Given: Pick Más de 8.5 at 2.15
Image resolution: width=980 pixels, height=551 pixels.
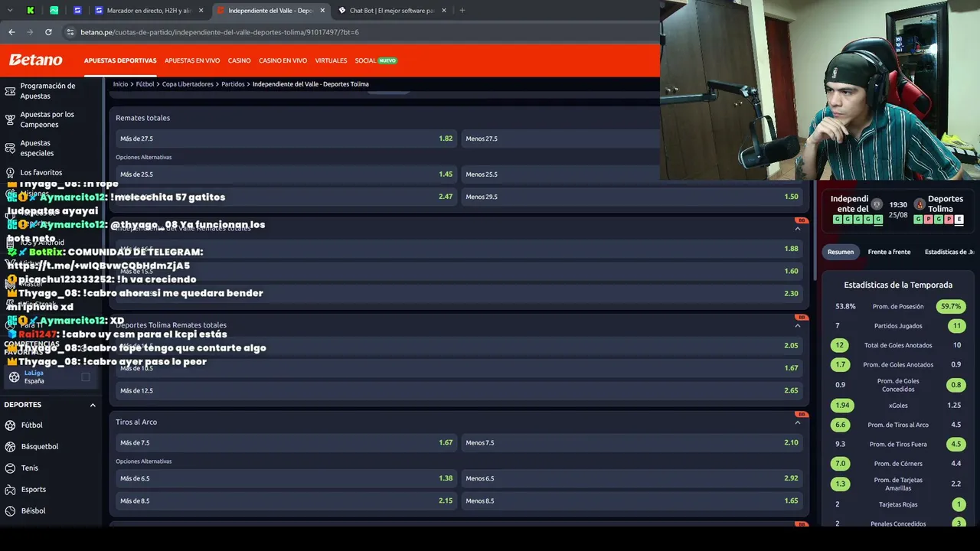Looking at the screenshot, I should click(x=286, y=500).
